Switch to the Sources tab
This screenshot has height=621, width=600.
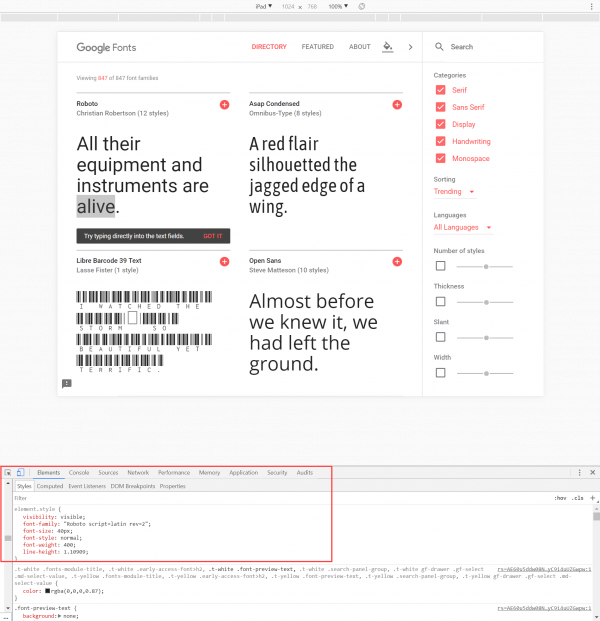108,472
